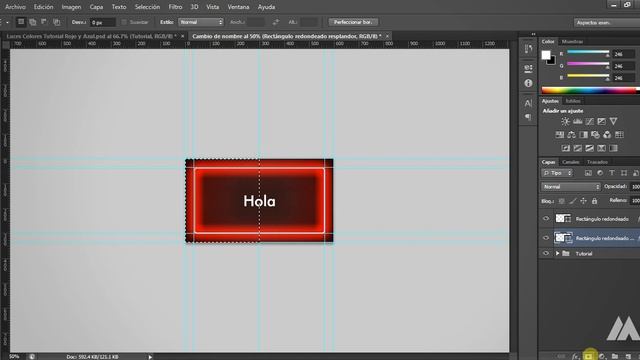Image resolution: width=640 pixels, height=360 pixels.
Task: Click the black background color swatch
Action: (552, 61)
